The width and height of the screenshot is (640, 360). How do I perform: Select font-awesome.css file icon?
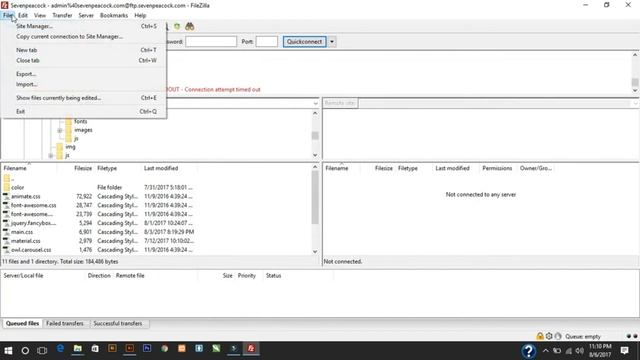[x=6, y=205]
